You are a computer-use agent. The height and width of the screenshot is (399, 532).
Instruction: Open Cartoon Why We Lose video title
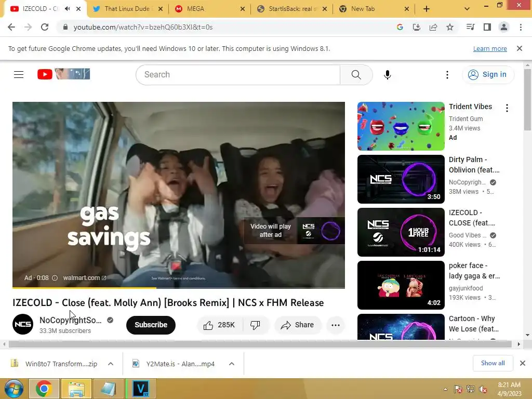click(x=474, y=324)
